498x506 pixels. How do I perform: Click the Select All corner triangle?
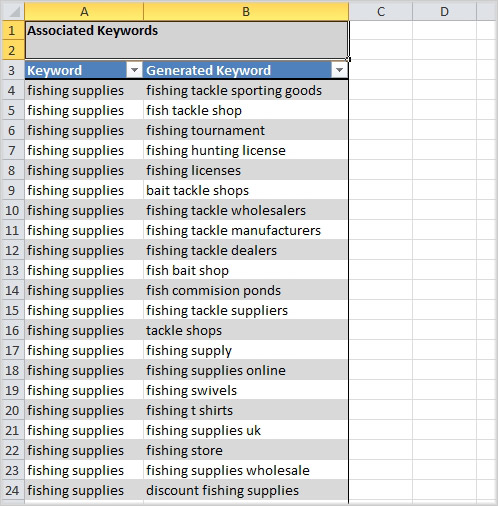point(13,12)
